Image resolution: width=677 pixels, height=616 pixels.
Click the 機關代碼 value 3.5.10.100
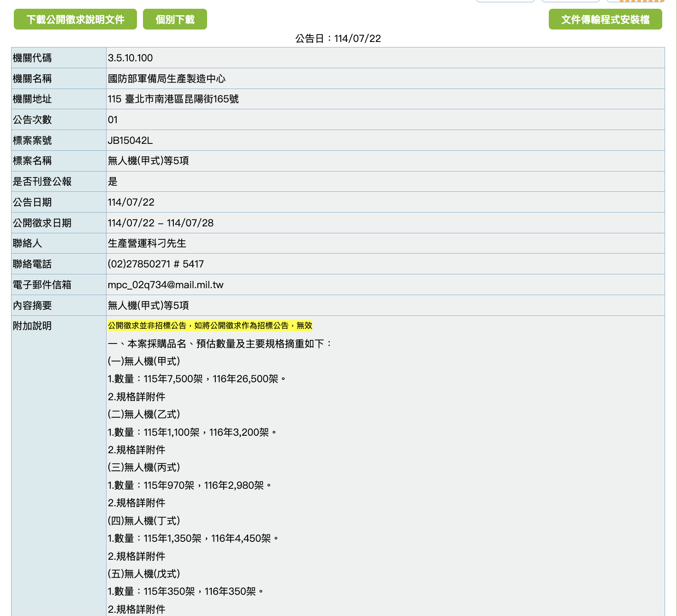[x=130, y=58]
